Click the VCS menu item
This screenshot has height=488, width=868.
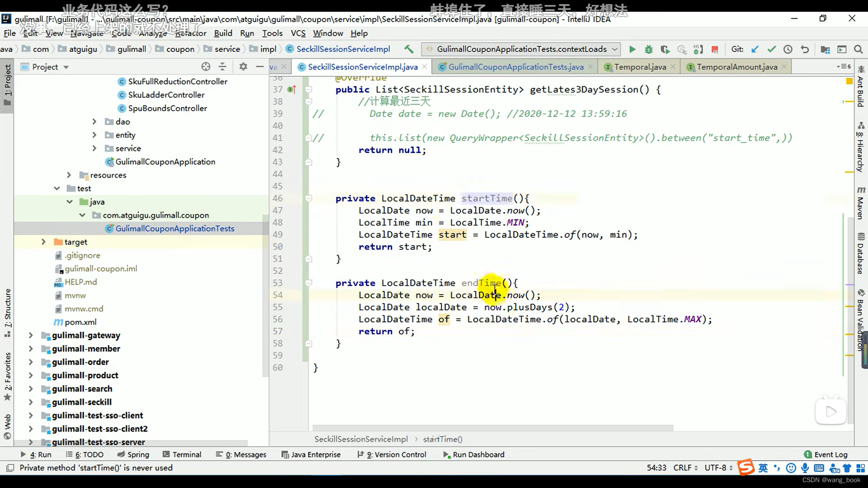[x=297, y=33]
